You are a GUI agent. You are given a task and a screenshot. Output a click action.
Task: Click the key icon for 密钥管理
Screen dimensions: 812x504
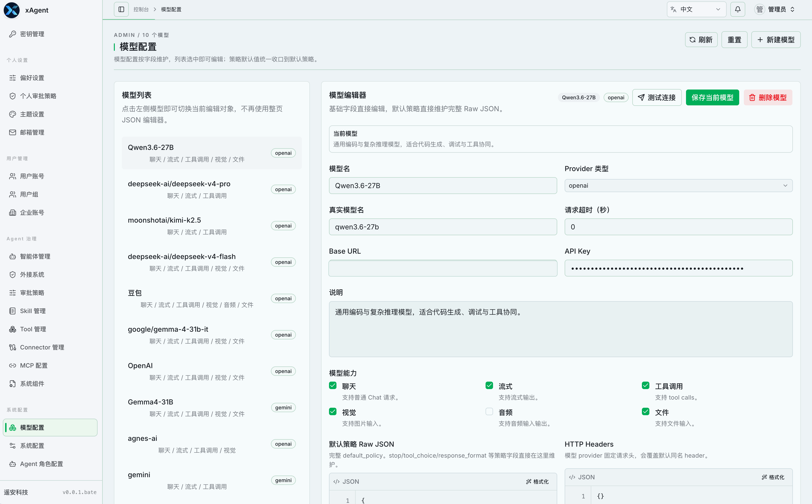[13, 34]
